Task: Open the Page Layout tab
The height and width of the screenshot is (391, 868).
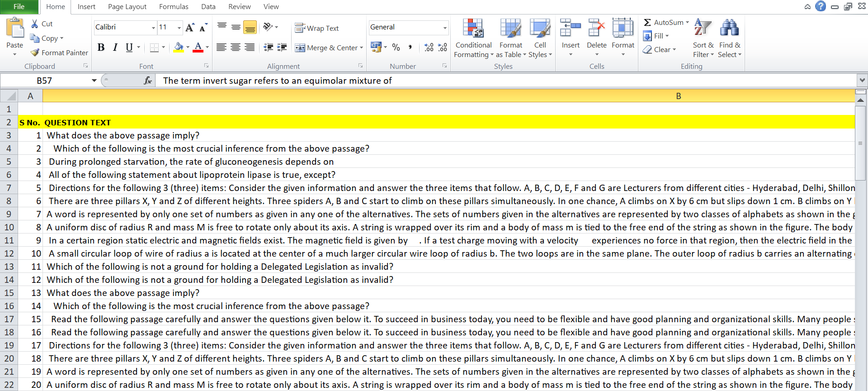Action: (127, 7)
